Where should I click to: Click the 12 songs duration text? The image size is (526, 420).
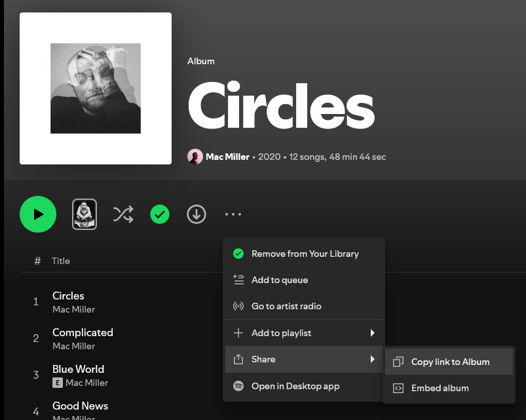[x=337, y=157]
